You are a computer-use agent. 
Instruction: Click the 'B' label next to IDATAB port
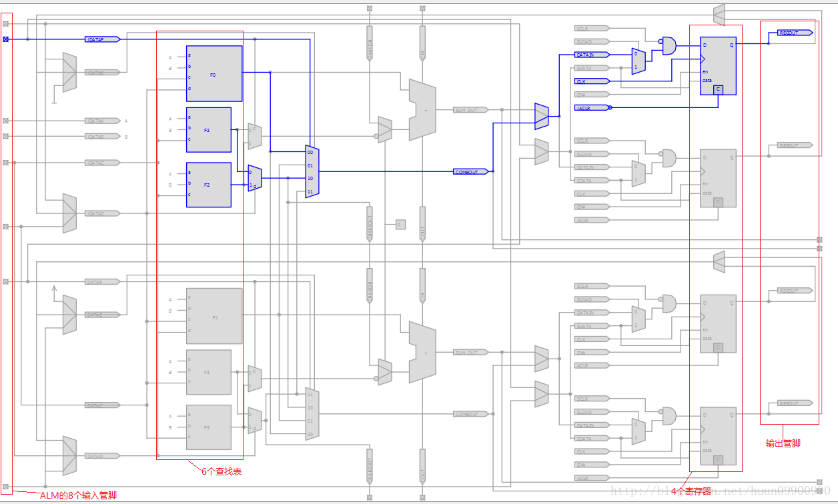click(x=126, y=136)
